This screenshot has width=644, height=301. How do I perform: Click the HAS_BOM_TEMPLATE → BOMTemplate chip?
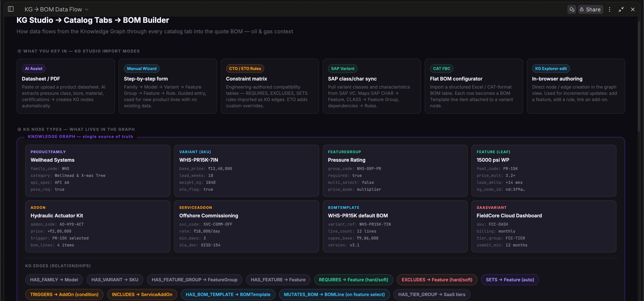(228, 295)
